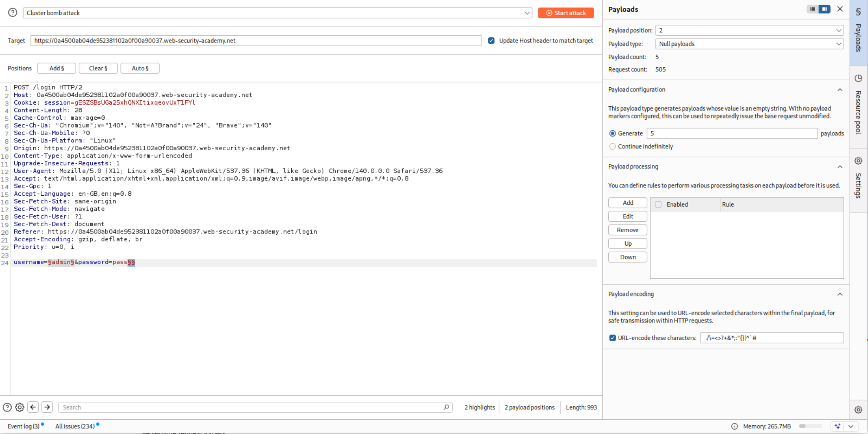This screenshot has height=434, width=868.
Task: Go forward with the right arrow button
Action: tap(47, 407)
